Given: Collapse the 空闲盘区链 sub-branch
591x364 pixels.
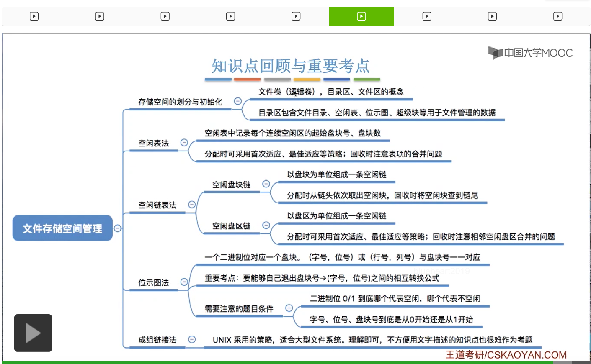Looking at the screenshot, I should (266, 225).
